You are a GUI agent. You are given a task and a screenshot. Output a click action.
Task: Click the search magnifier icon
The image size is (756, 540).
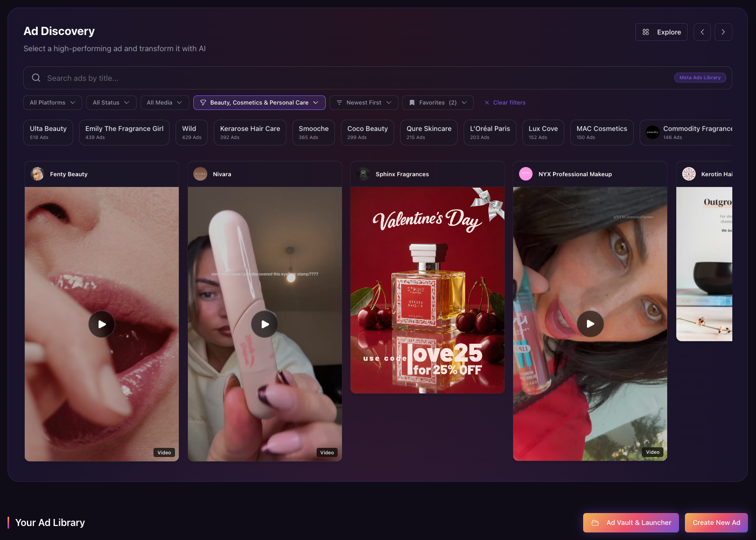(36, 78)
